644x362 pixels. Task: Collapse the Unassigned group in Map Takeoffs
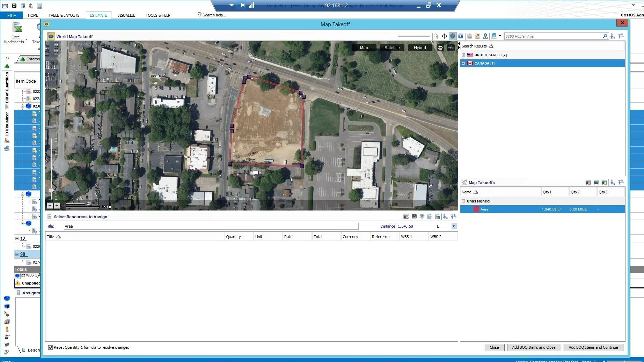(463, 201)
